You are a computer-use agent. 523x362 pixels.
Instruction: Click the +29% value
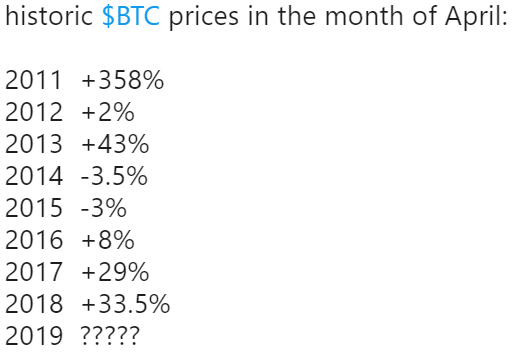[115, 272]
